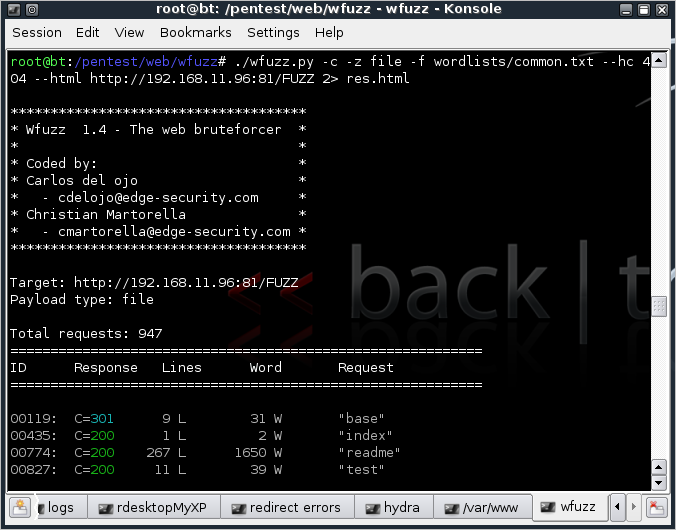Open the Settings menu
Image resolution: width=676 pixels, height=530 pixels.
pyautogui.click(x=273, y=33)
